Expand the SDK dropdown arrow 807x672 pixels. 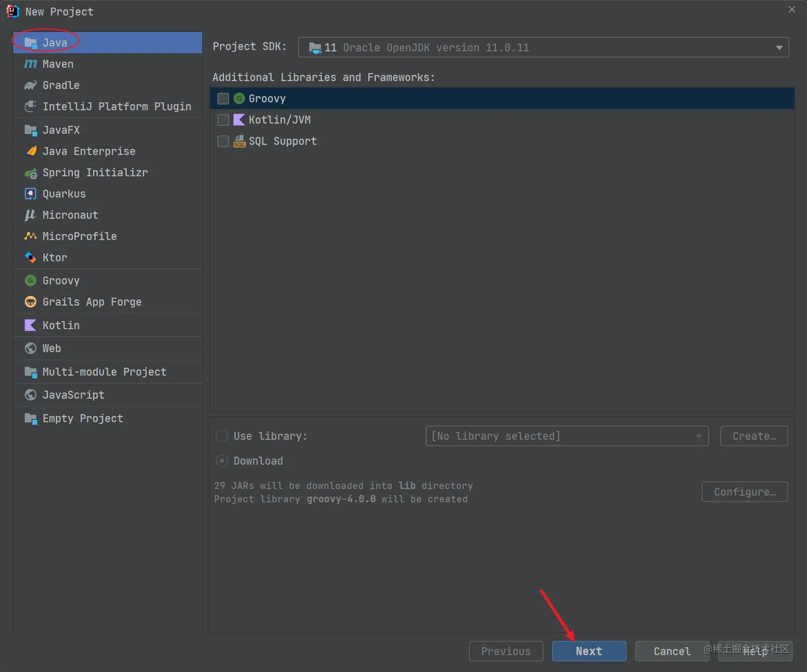click(x=779, y=47)
